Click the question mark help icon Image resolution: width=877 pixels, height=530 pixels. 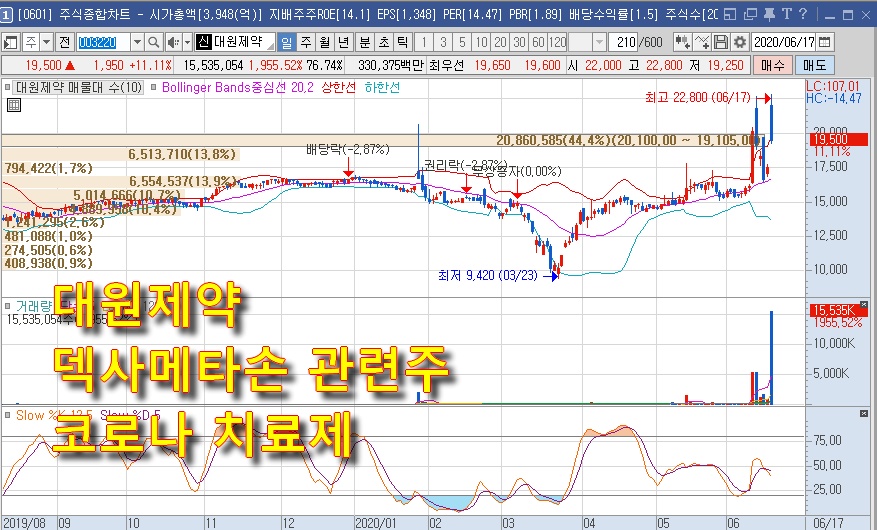point(803,15)
